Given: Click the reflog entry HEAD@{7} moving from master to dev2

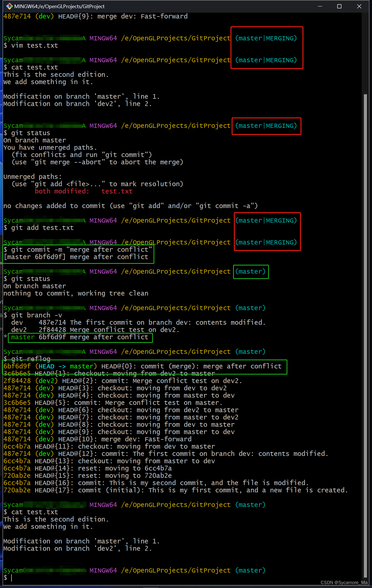Looking at the screenshot, I should [121, 417].
